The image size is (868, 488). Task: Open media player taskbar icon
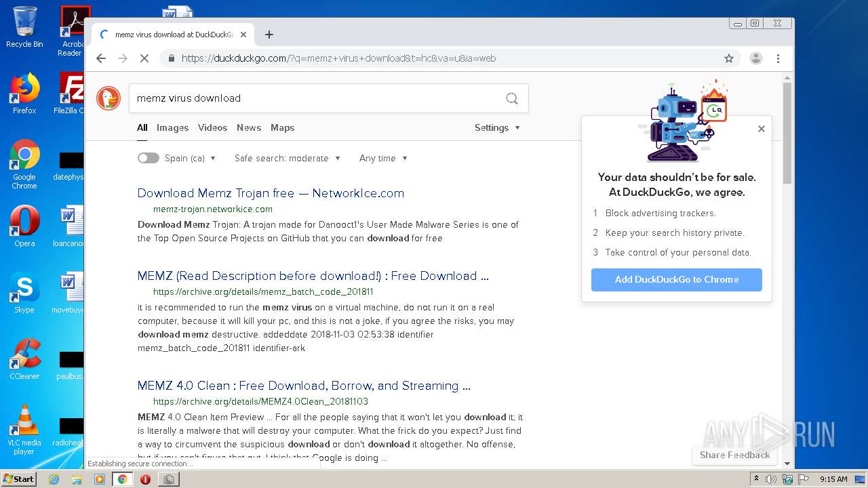pyautogui.click(x=100, y=479)
